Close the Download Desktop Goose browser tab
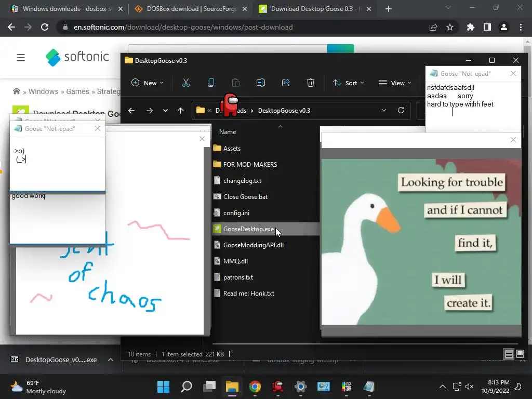Viewport: 532px width, 399px height. coord(369,9)
